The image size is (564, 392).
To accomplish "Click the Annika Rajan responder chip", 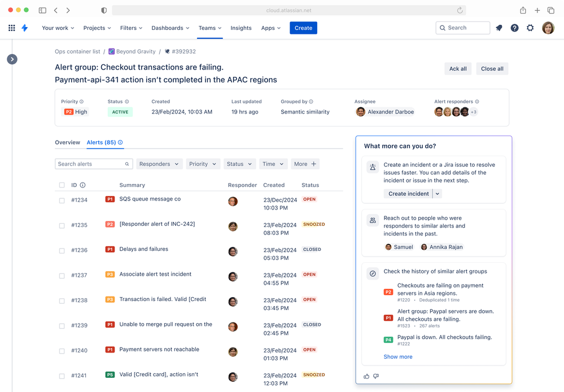I will point(441,247).
